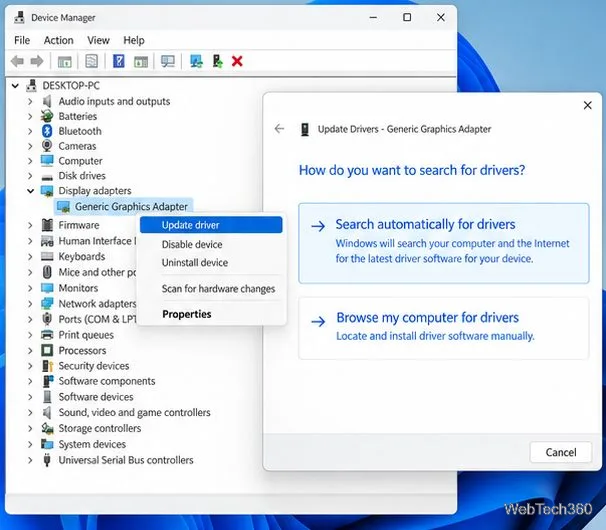The image size is (606, 530).
Task: Click the Update device driver toolbar icon
Action: (196, 61)
